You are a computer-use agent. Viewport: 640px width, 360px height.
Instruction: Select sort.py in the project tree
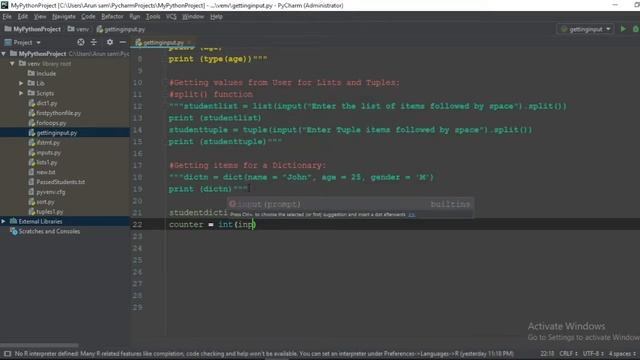[x=41, y=202]
